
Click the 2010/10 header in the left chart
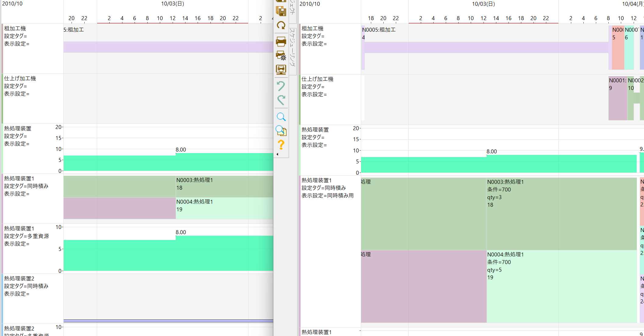coord(12,4)
